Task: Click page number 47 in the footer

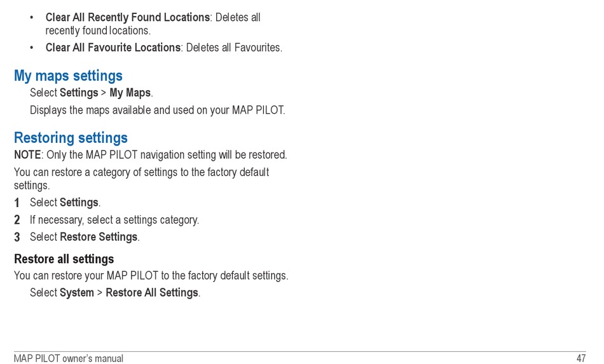Action: pyautogui.click(x=580, y=358)
